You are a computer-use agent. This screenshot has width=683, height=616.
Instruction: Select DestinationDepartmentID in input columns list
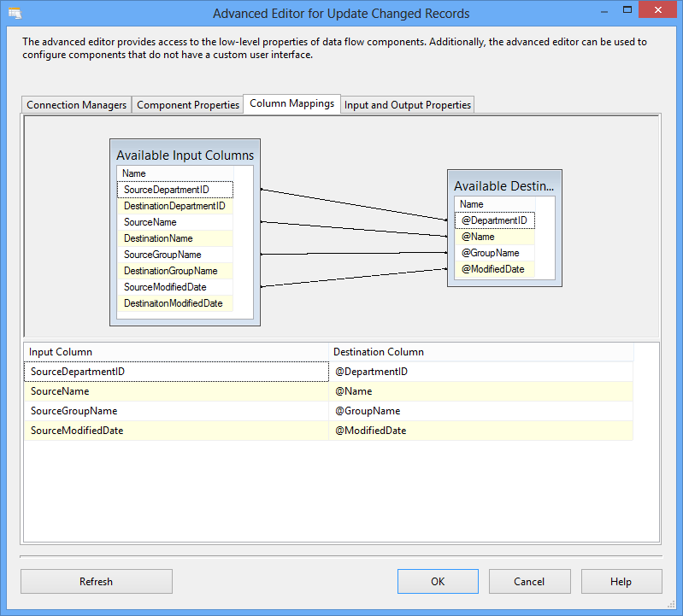(x=174, y=206)
